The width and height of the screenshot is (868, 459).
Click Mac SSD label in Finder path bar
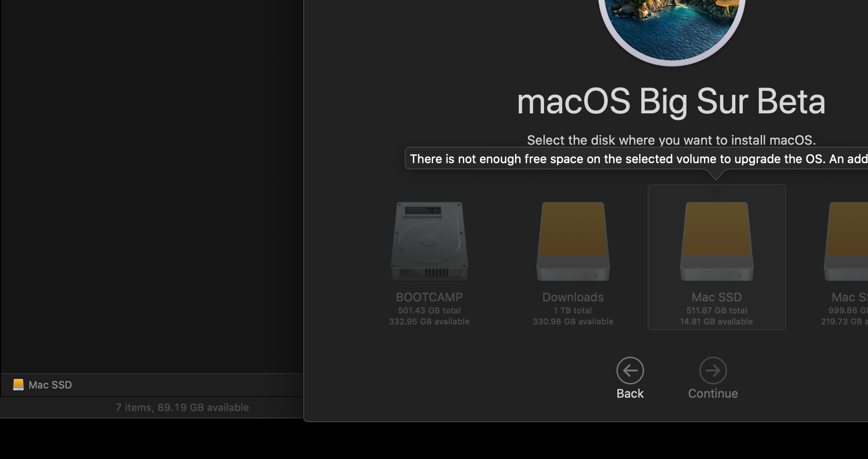[50, 385]
